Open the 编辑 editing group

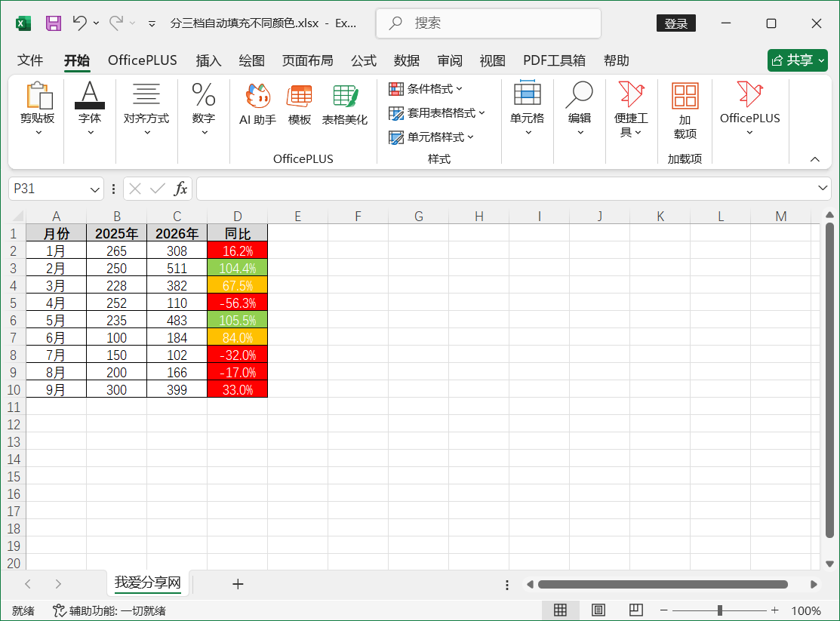coord(580,109)
